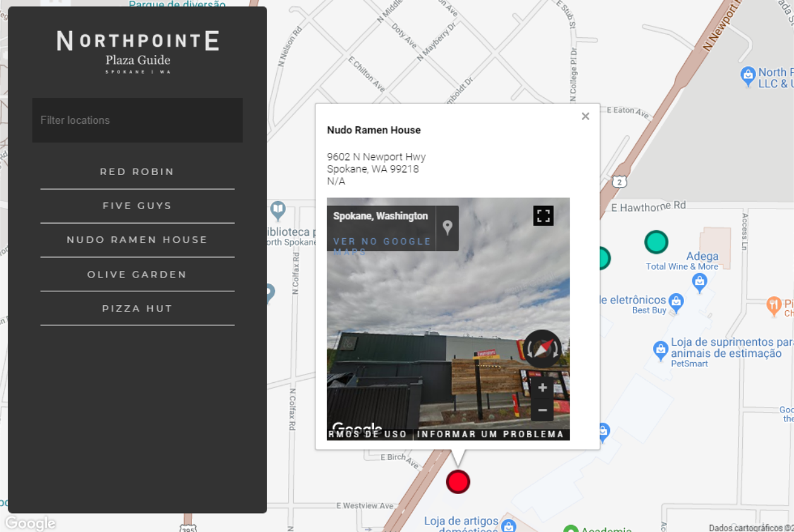The image size is (794, 532).
Task: Click the Total Wine & More map label
Action: tap(682, 267)
